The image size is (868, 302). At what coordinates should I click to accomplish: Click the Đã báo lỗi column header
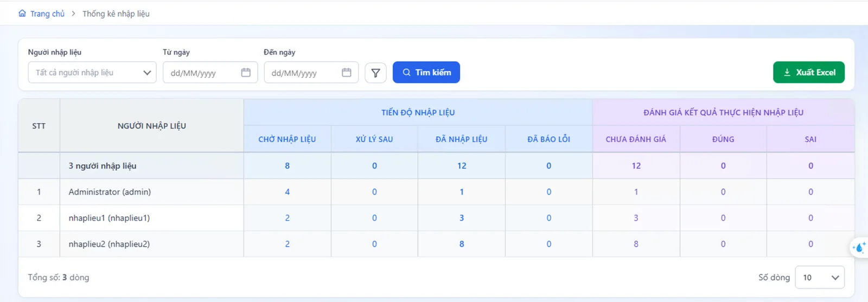click(548, 139)
